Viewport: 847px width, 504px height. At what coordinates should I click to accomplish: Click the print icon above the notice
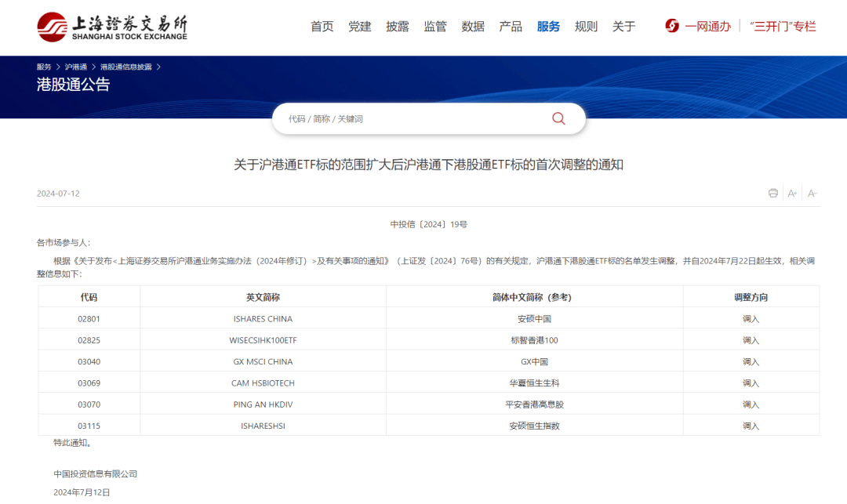[x=772, y=193]
